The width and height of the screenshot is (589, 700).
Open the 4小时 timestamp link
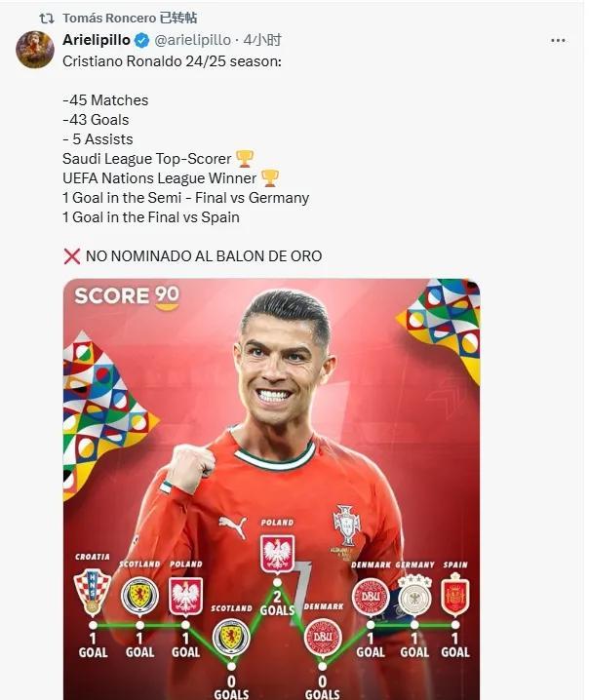click(262, 40)
